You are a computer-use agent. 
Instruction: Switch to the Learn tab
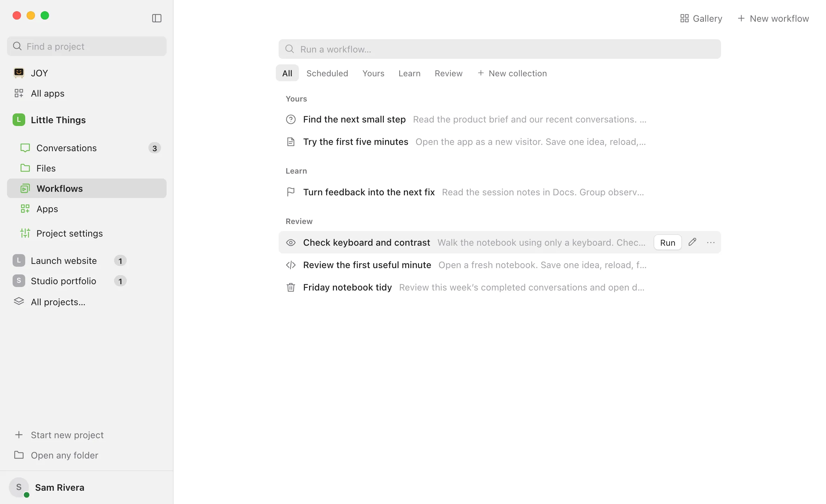tap(409, 73)
